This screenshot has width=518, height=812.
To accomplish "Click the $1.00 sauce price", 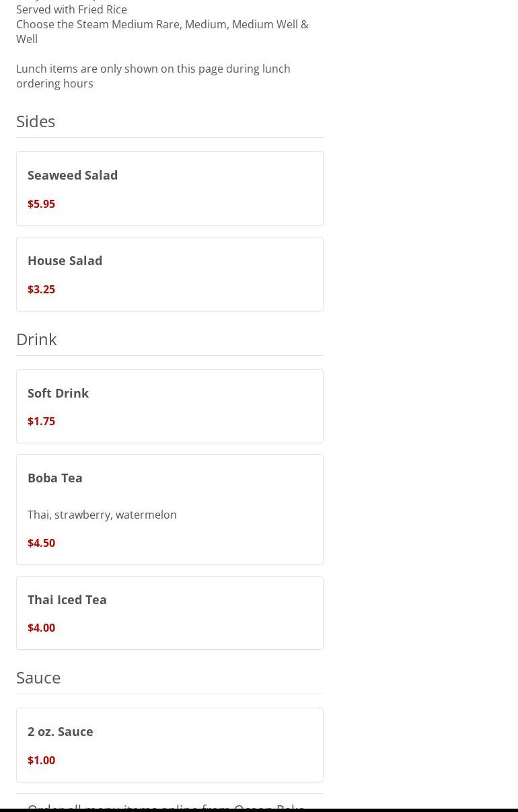I will [41, 760].
